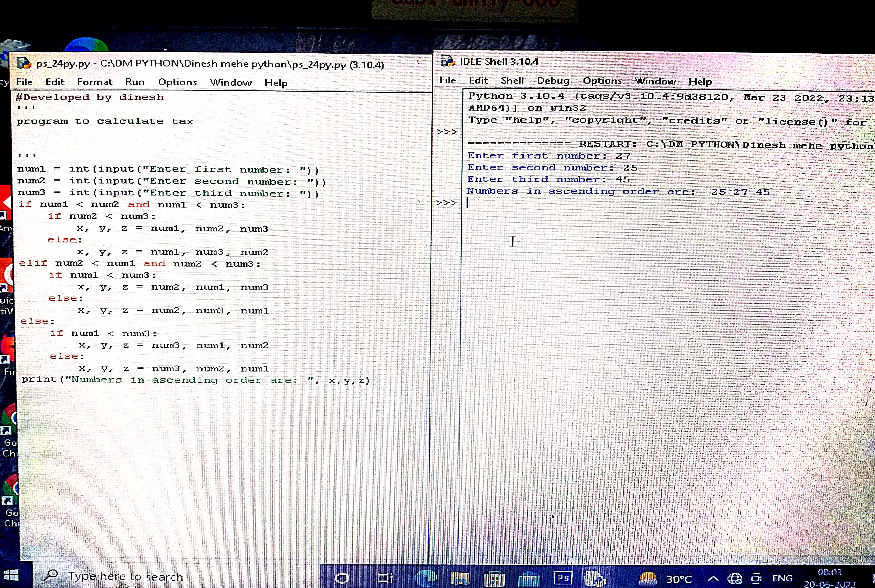
Task: Open editor Options menu
Action: click(177, 82)
